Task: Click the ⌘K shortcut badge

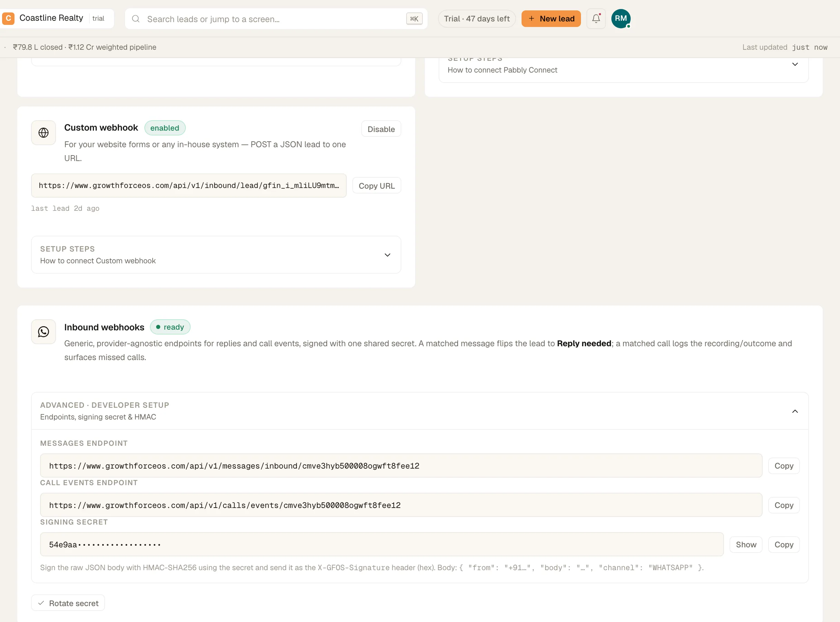Action: click(x=414, y=19)
